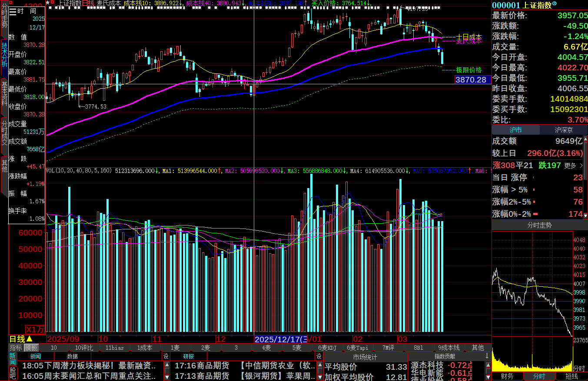Select the 6麦KDJ indicator tab
588x381 pixels.
click(327, 348)
